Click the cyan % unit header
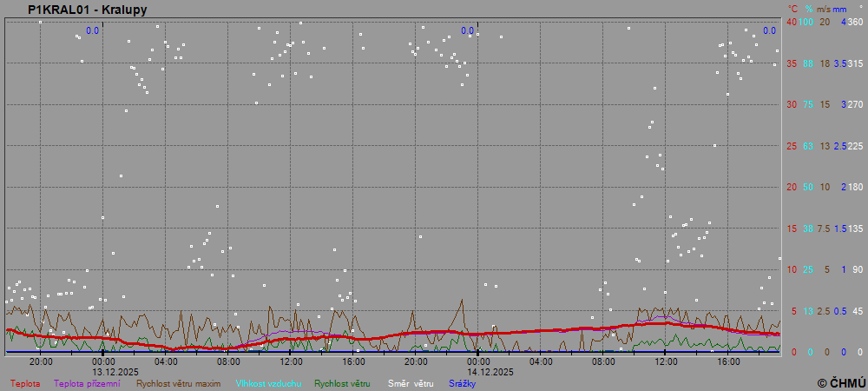Image resolution: width=868 pixels, height=391 pixels. pos(808,8)
